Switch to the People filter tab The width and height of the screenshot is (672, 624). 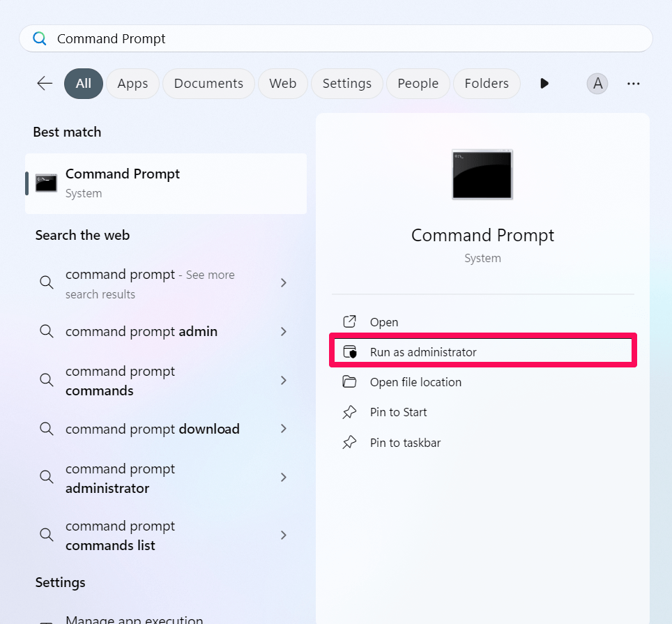pyautogui.click(x=418, y=83)
